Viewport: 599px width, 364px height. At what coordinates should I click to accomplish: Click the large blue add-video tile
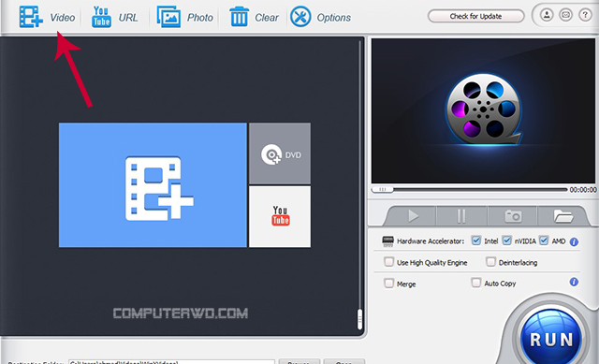(153, 185)
